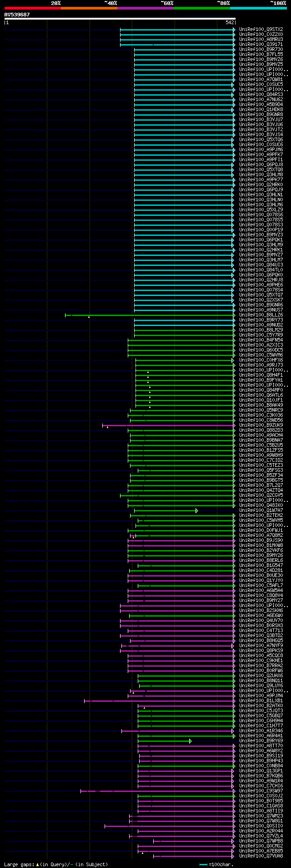Select hit label UniRef100_Q4ZTQ4
Image resolution: width=291 pixels, height=868 pixels.
pos(261,490)
